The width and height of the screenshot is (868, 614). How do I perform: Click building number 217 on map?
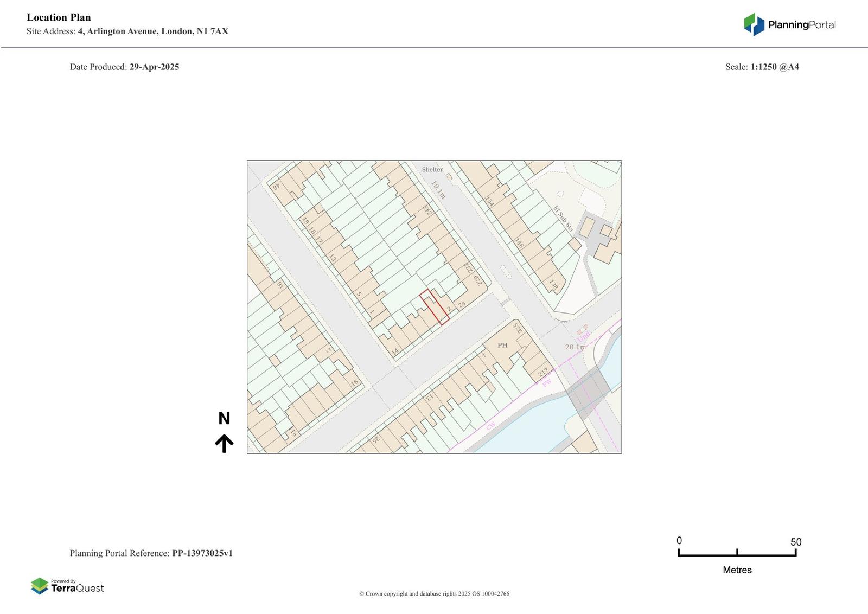click(543, 373)
